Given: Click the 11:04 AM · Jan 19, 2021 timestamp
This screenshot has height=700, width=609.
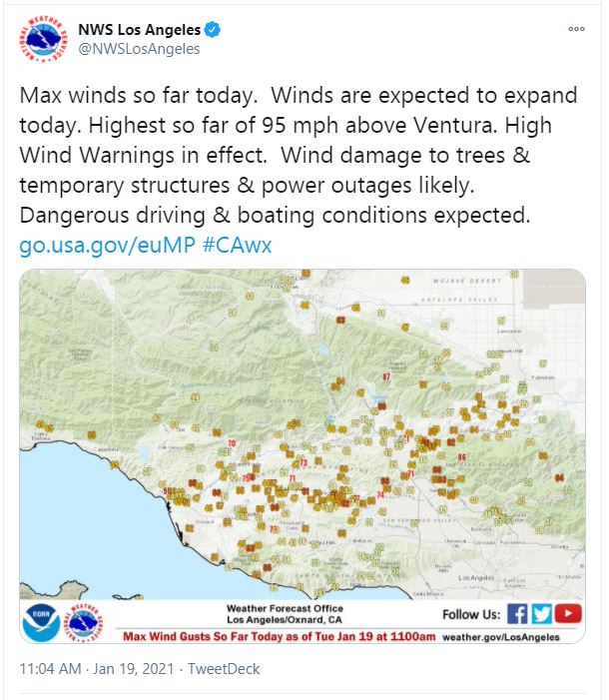Looking at the screenshot, I should tap(97, 669).
